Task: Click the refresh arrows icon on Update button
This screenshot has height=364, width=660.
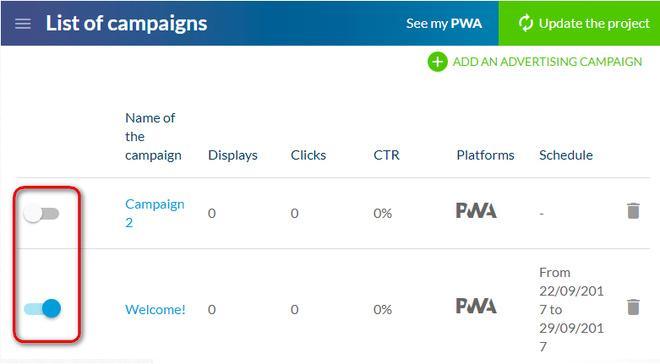Action: [526, 23]
